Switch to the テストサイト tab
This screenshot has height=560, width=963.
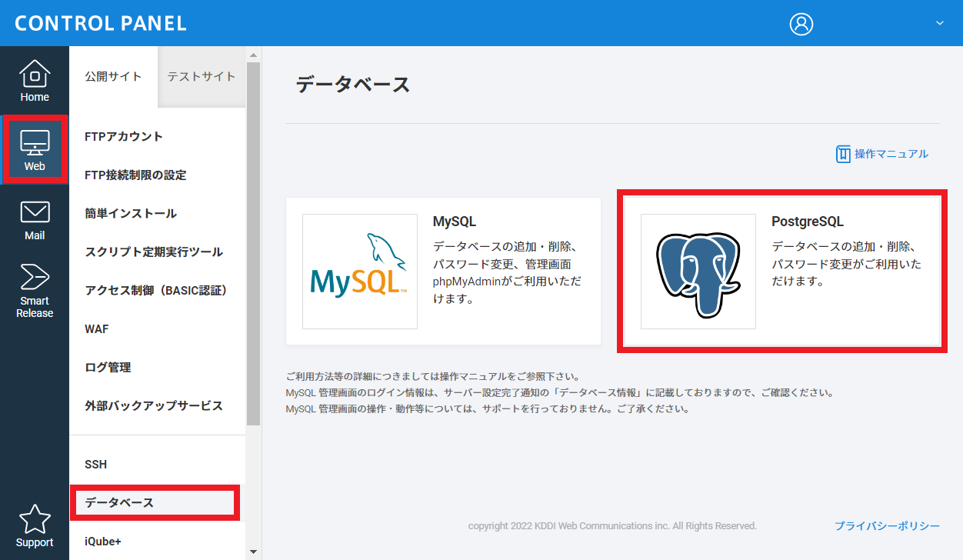(202, 76)
